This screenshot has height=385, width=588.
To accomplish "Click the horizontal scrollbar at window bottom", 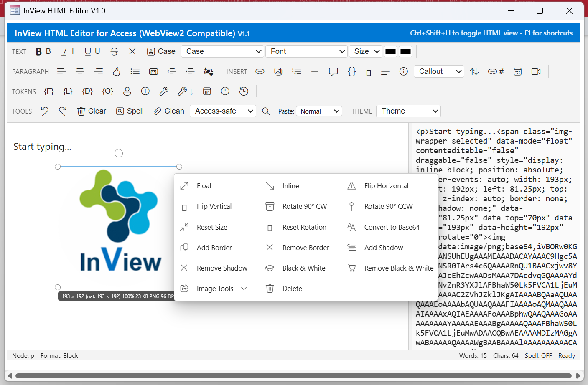I will pos(293,376).
